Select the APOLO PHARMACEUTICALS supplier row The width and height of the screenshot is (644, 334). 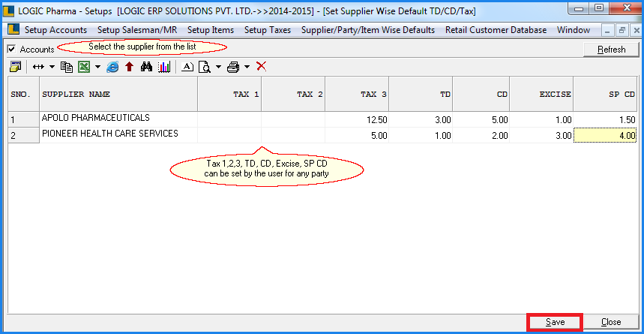pyautogui.click(x=95, y=119)
